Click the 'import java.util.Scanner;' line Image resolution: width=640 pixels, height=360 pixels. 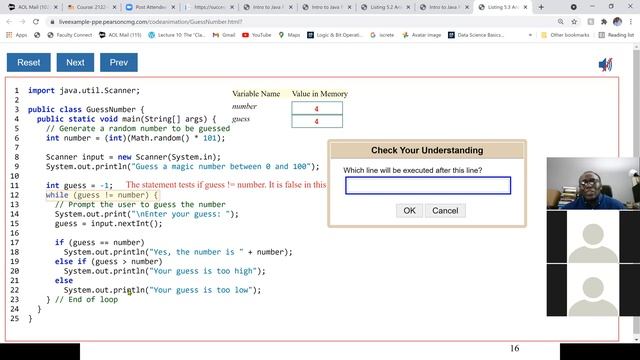tap(84, 91)
